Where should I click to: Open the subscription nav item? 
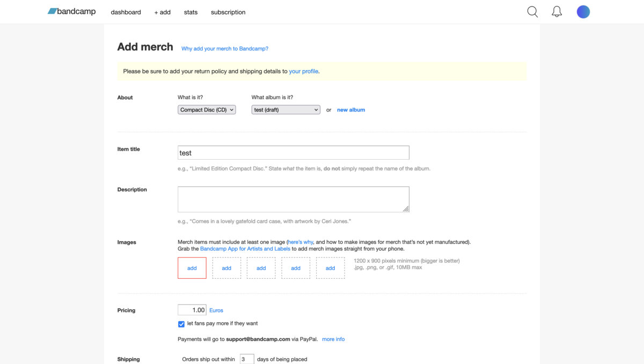coord(228,12)
